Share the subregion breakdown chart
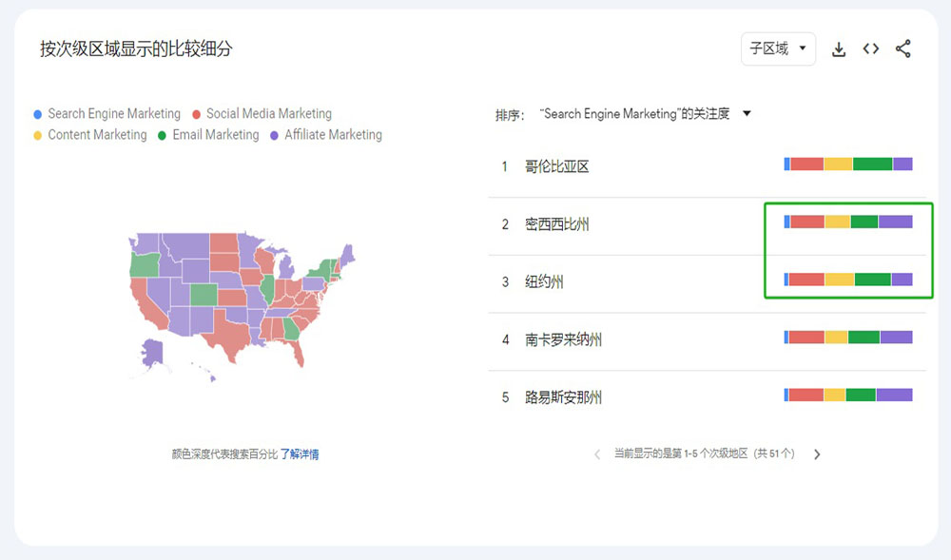The width and height of the screenshot is (951, 560). pyautogui.click(x=903, y=48)
